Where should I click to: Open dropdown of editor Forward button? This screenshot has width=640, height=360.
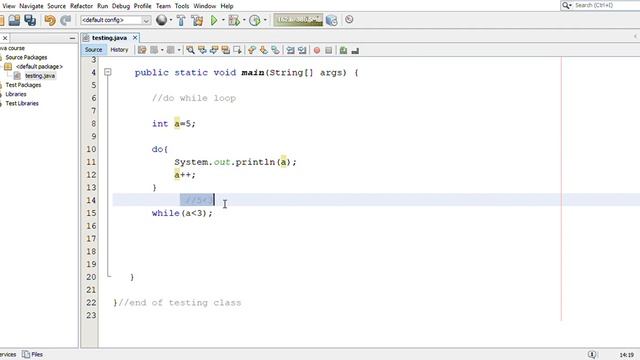pyautogui.click(x=179, y=50)
